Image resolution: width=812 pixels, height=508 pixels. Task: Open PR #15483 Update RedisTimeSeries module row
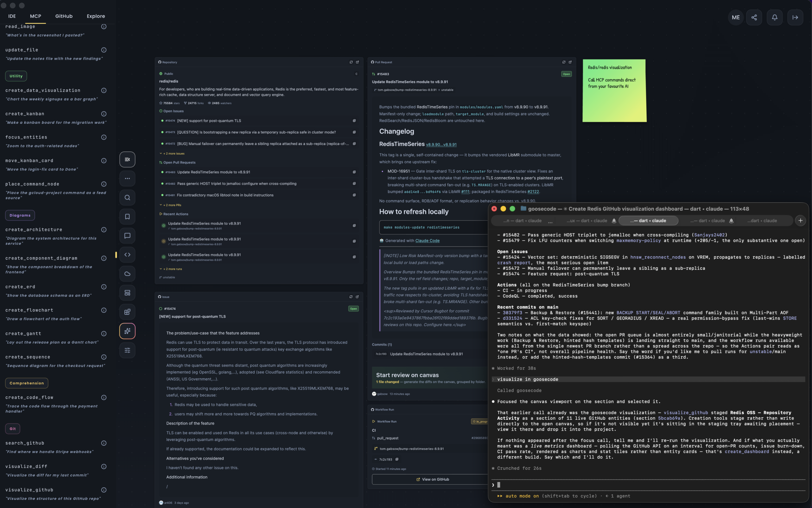[x=259, y=172]
